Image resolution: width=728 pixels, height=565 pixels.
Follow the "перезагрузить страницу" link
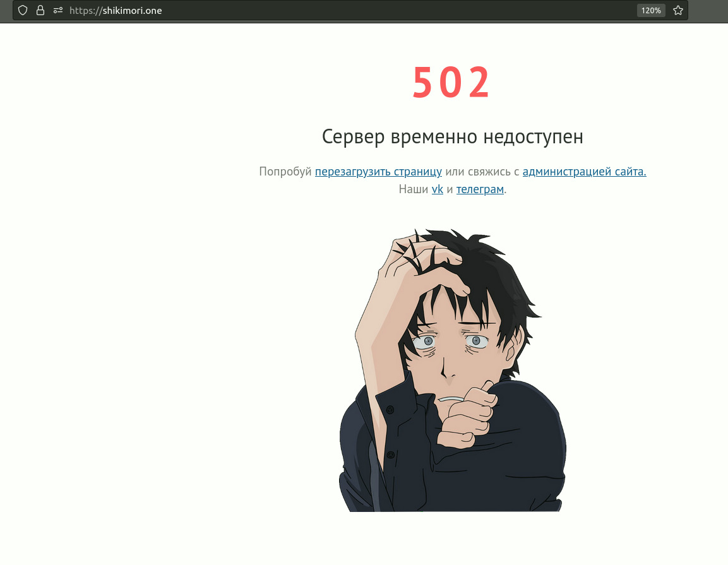[x=378, y=171]
